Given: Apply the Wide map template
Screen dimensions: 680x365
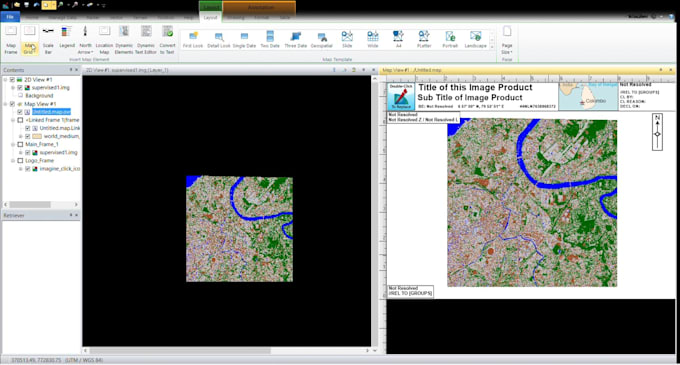Looking at the screenshot, I should tap(373, 39).
